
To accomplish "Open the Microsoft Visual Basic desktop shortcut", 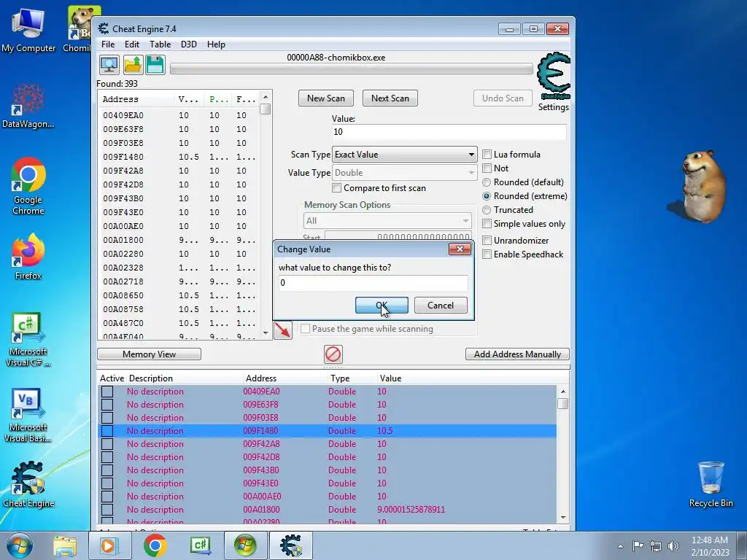I will 28,416.
